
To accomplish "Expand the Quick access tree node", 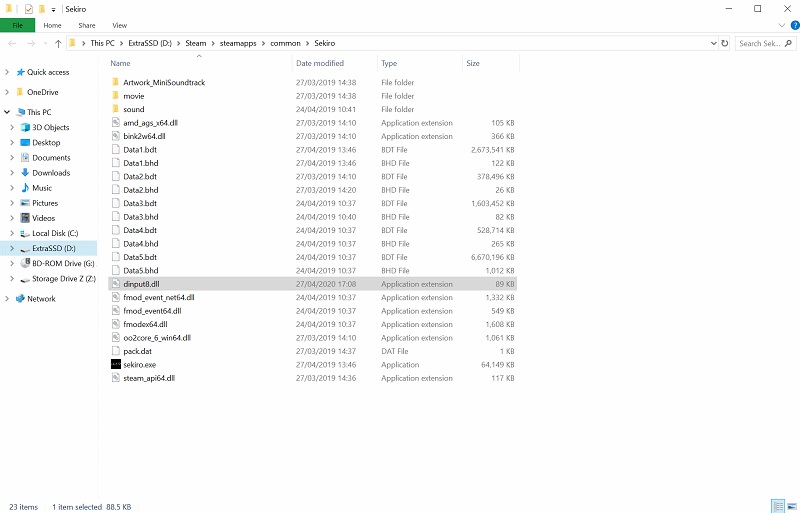I will [x=9, y=72].
